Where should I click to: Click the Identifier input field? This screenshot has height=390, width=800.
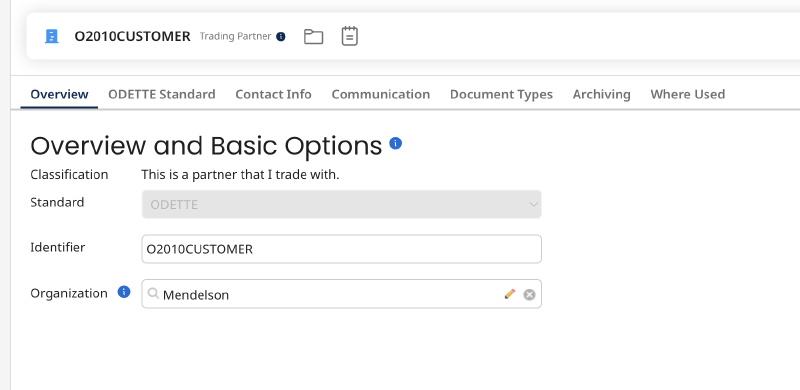pos(341,249)
